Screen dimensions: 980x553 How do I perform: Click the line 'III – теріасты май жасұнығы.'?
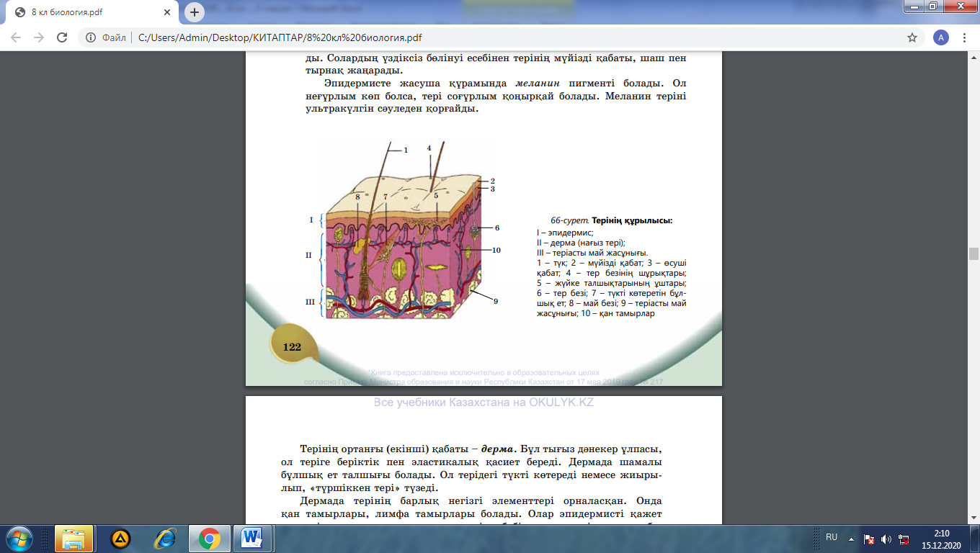tap(592, 253)
